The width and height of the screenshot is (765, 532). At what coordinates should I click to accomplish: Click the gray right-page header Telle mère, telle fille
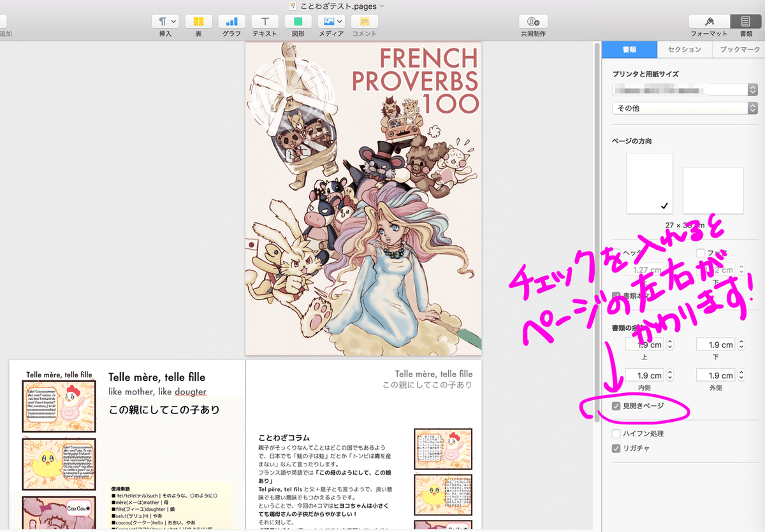(x=433, y=374)
